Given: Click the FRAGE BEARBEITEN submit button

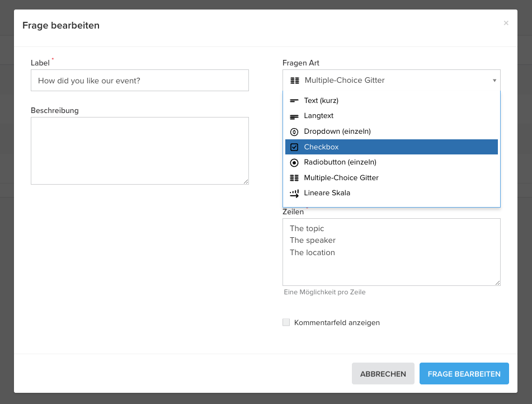Looking at the screenshot, I should (464, 374).
